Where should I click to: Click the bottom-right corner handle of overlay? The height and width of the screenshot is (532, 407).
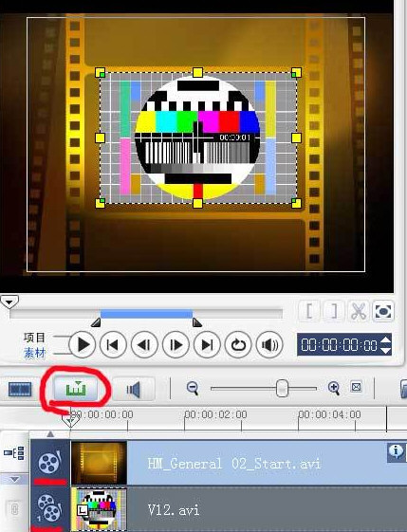pos(296,203)
